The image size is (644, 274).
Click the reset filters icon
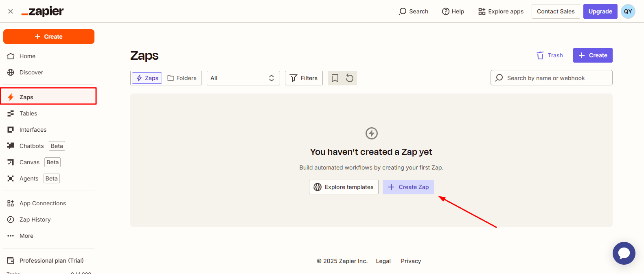point(350,78)
